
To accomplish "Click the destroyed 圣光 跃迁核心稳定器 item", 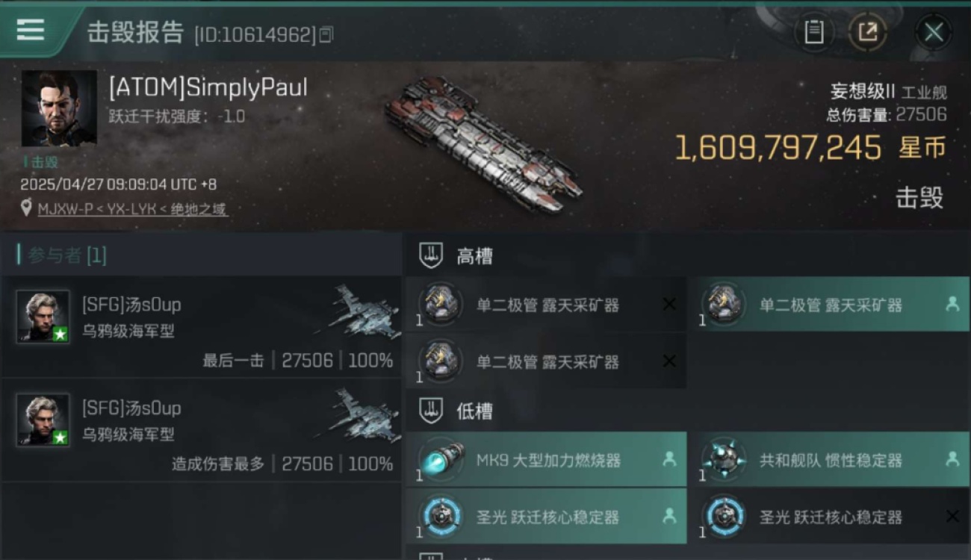I will tap(829, 517).
